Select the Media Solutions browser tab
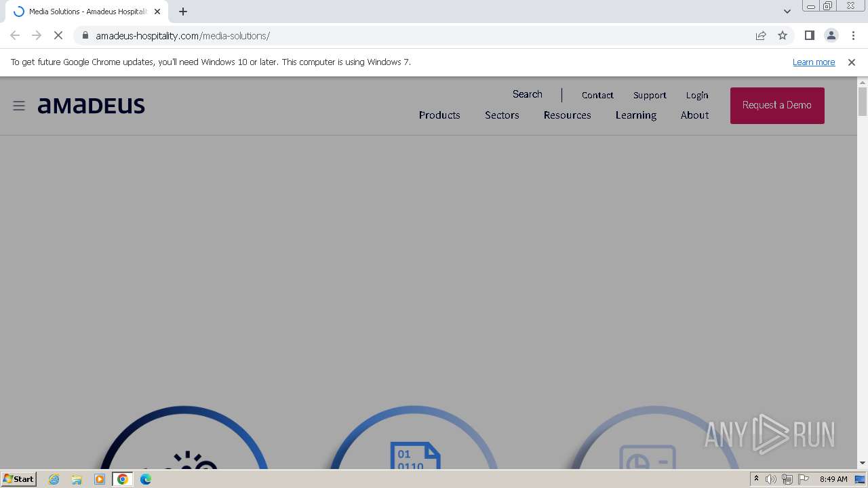This screenshot has height=488, width=868. click(x=87, y=12)
